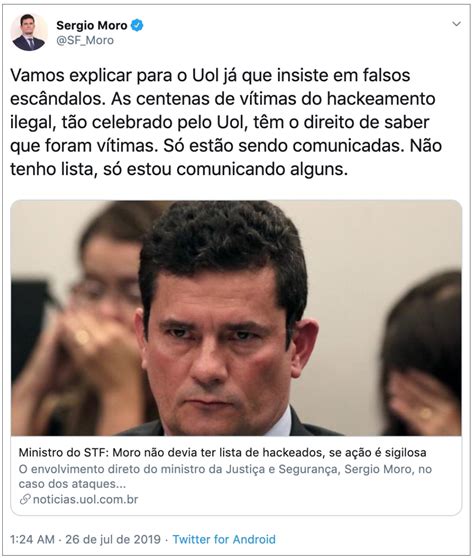Open the article preview photo
This screenshot has width=474, height=558.
pos(236,318)
